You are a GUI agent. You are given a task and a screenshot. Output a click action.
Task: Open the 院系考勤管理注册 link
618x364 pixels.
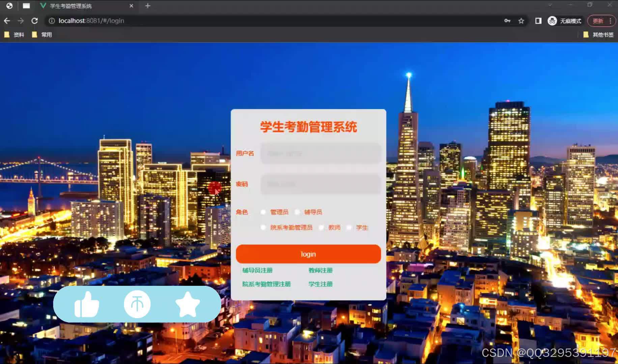coord(266,284)
